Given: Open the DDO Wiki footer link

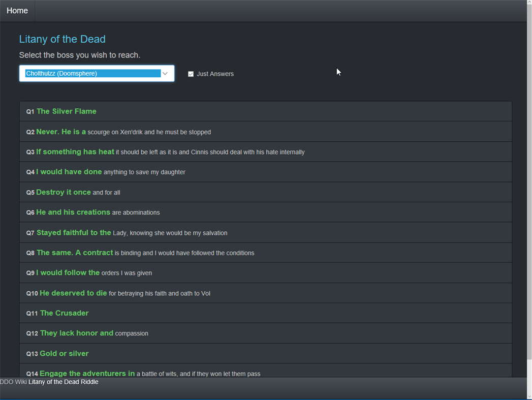Looking at the screenshot, I should click(13, 382).
